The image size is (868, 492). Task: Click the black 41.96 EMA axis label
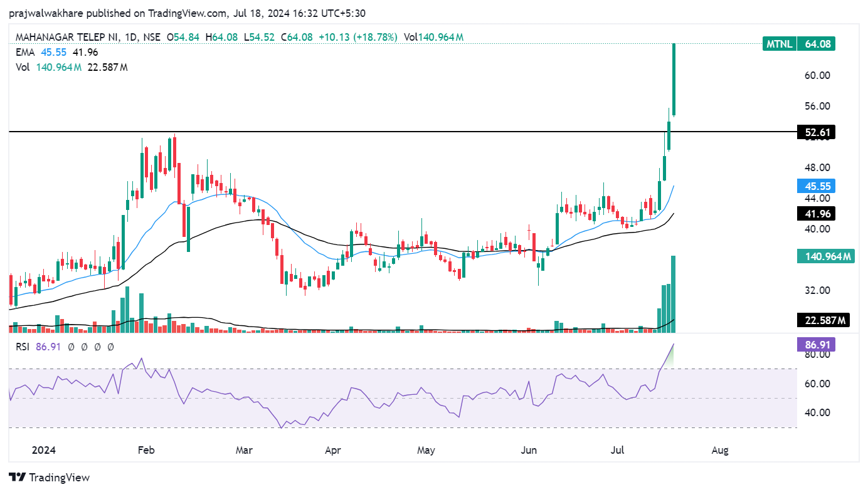[815, 214]
